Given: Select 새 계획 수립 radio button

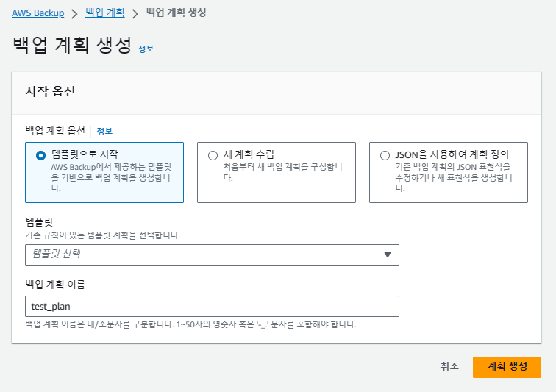Looking at the screenshot, I should click(x=213, y=155).
